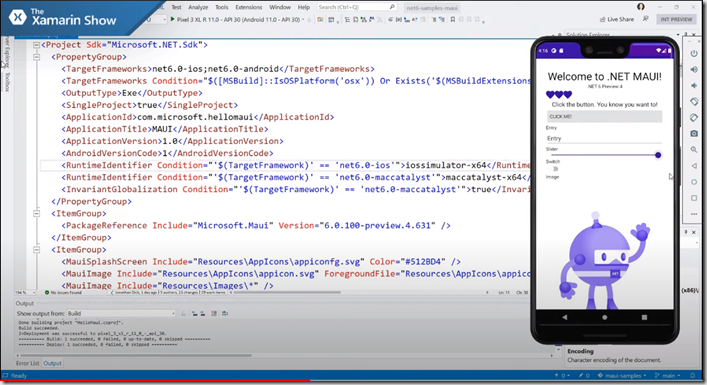Take emulator screenshot with camera icon

click(x=693, y=133)
